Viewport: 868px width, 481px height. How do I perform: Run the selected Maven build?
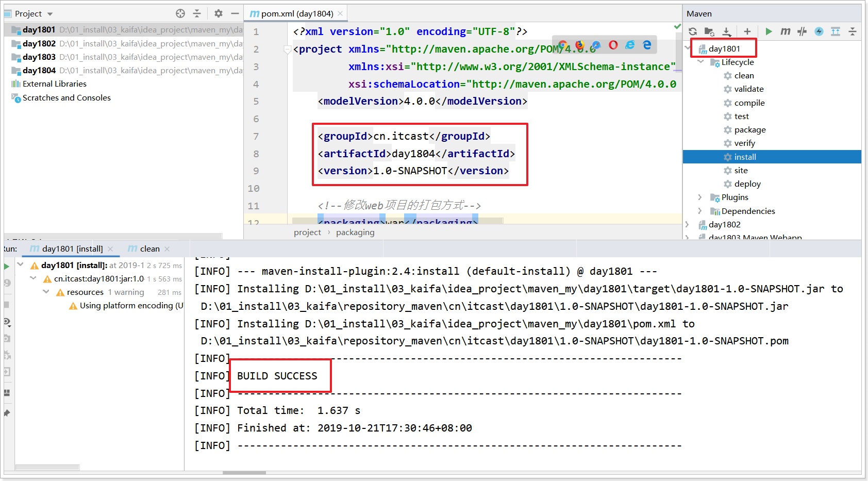click(769, 31)
